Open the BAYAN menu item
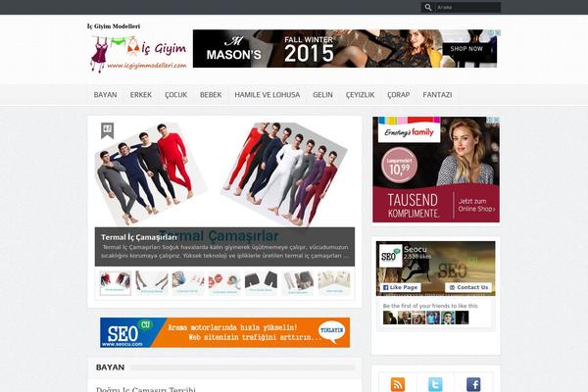Screen dimensions: 588x392 [x=105, y=95]
